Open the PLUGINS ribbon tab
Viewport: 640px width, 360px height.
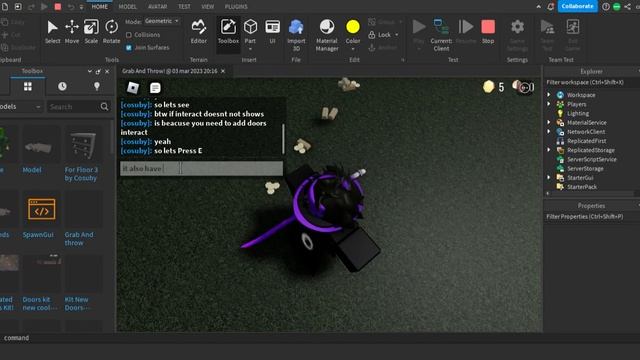pos(236,7)
